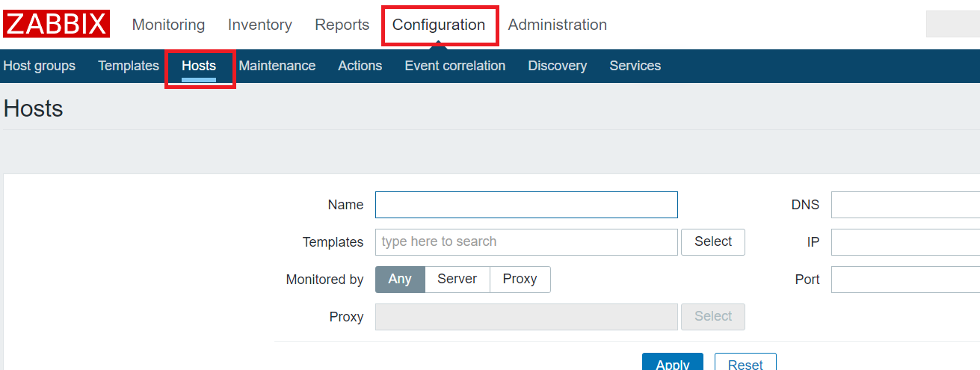Open the Discovery submenu
The height and width of the screenshot is (370, 980).
(x=558, y=66)
